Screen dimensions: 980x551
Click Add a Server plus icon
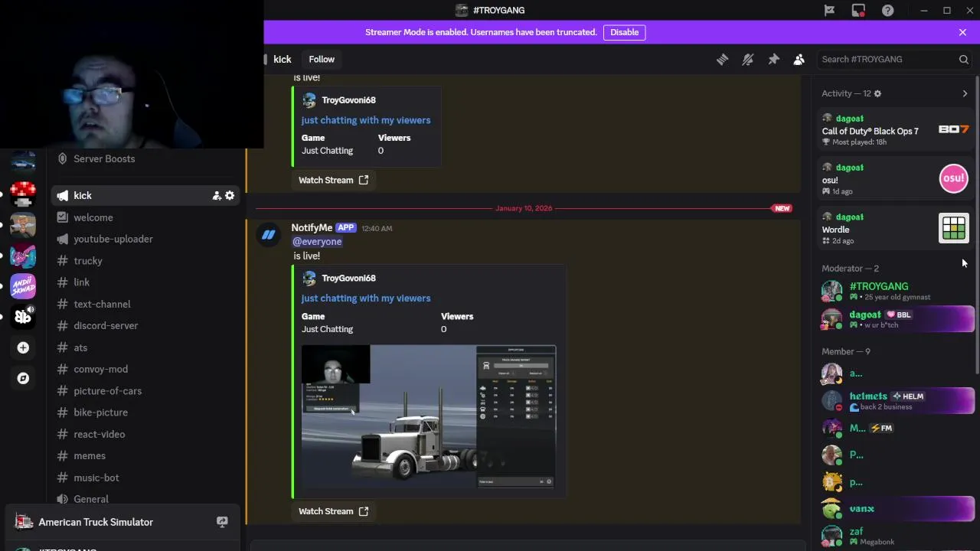tap(23, 347)
